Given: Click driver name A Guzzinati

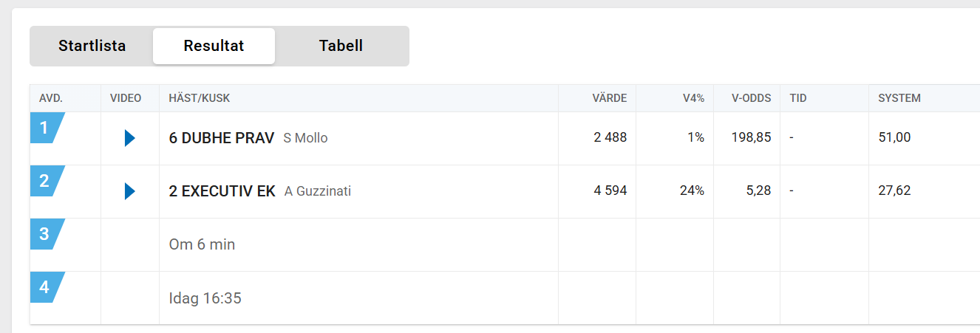Looking at the screenshot, I should click(318, 191).
